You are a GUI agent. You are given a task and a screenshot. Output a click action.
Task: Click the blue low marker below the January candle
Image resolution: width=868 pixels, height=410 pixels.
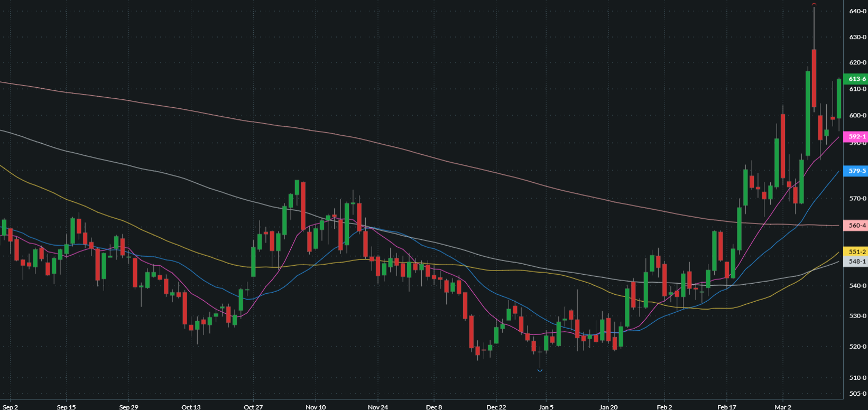[540, 370]
